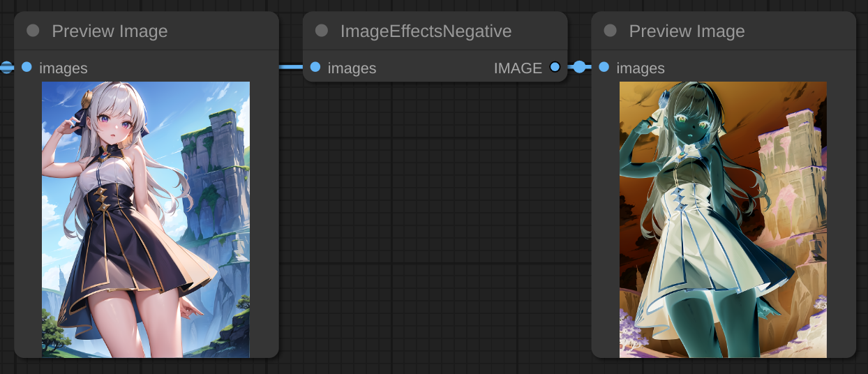Click the original colored preview image
This screenshot has width=868, height=374.
[x=146, y=219]
